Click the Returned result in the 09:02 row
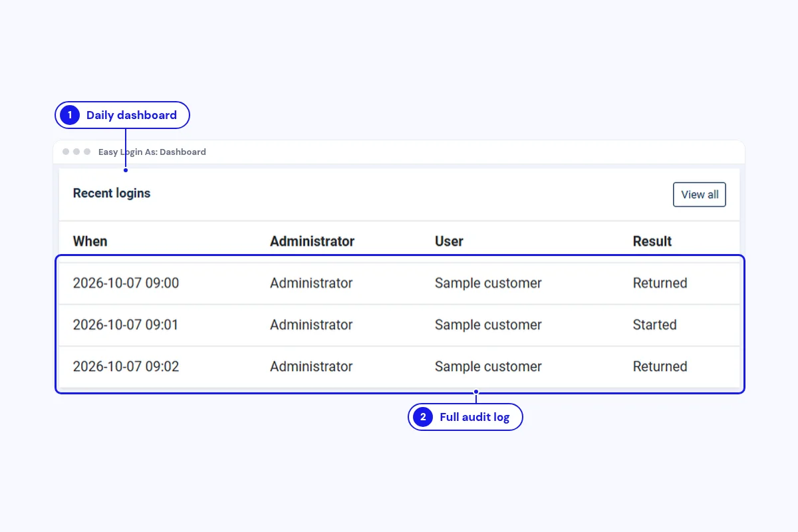This screenshot has width=798, height=532. (660, 366)
